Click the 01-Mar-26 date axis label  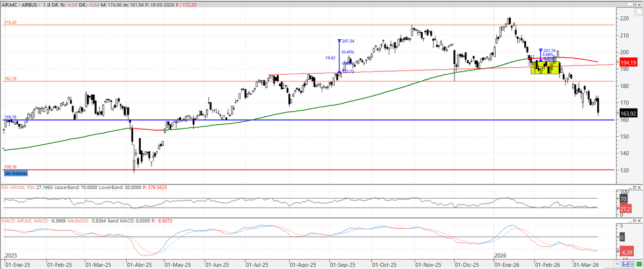tap(585, 265)
